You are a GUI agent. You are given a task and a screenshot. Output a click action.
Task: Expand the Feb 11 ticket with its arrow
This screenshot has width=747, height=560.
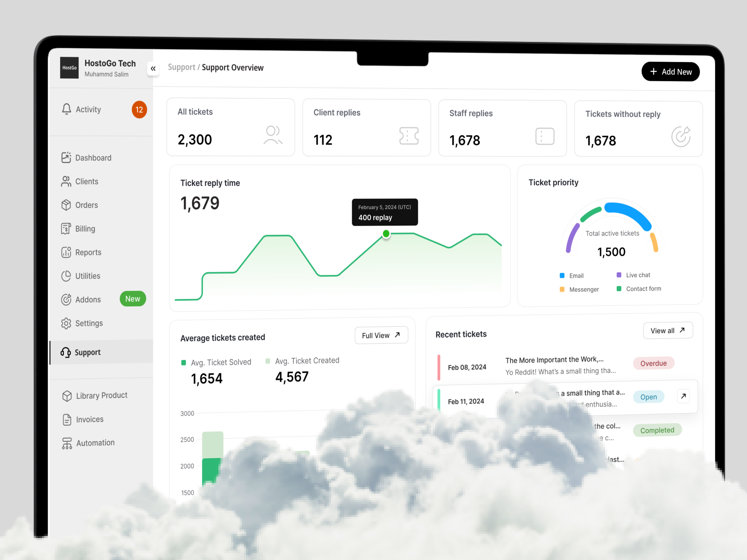point(684,396)
